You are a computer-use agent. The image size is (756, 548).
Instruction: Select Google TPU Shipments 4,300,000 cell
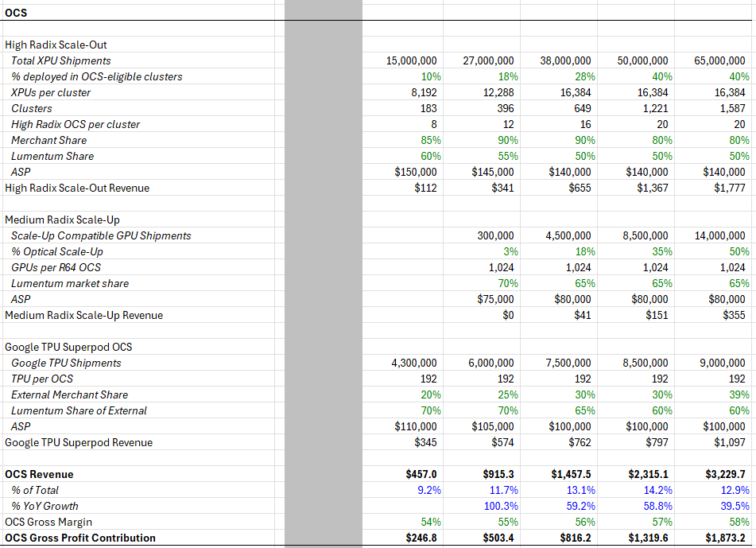pos(413,363)
